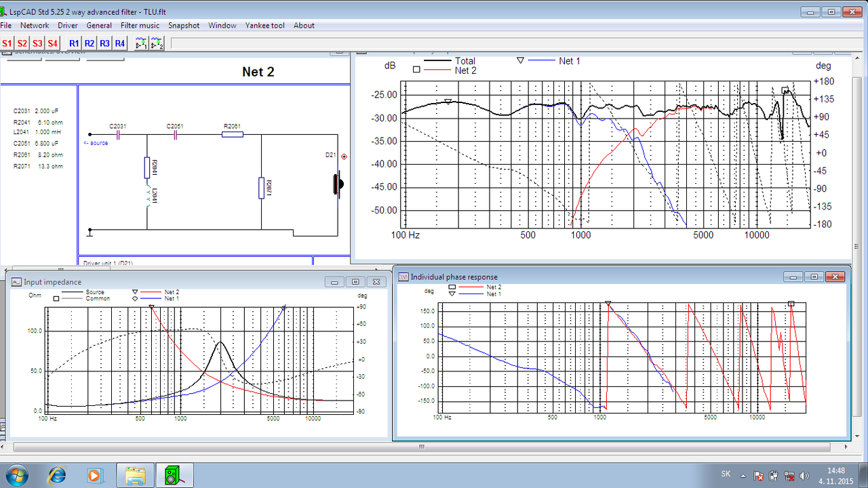Open the File menu

[x=5, y=26]
